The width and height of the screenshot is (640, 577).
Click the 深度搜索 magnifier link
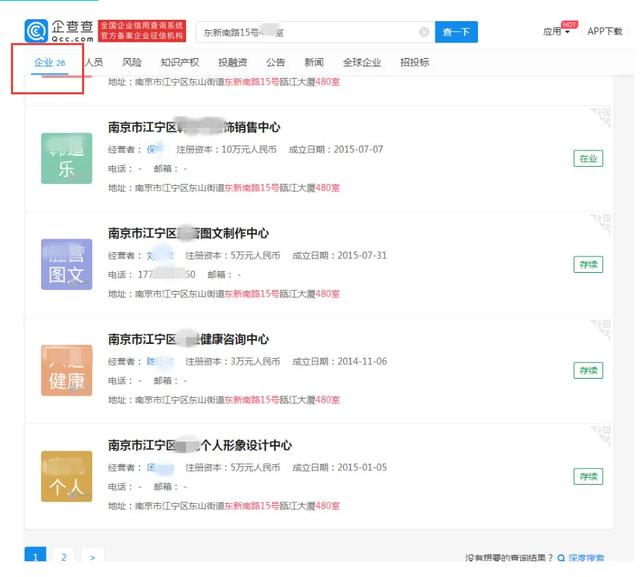click(x=580, y=558)
